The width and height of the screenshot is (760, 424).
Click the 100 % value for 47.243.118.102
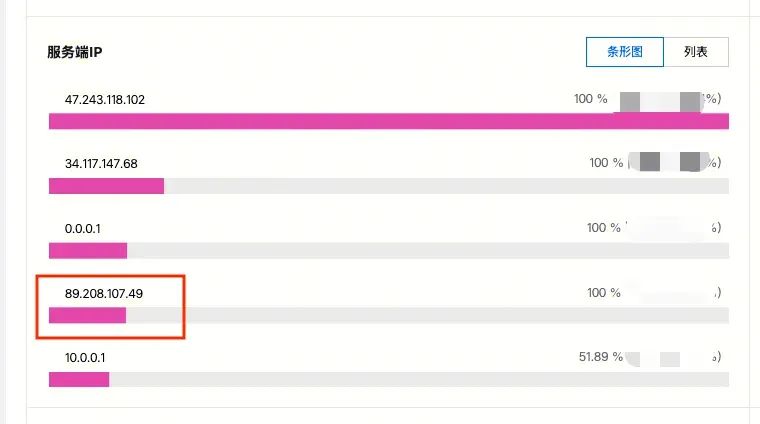(590, 99)
